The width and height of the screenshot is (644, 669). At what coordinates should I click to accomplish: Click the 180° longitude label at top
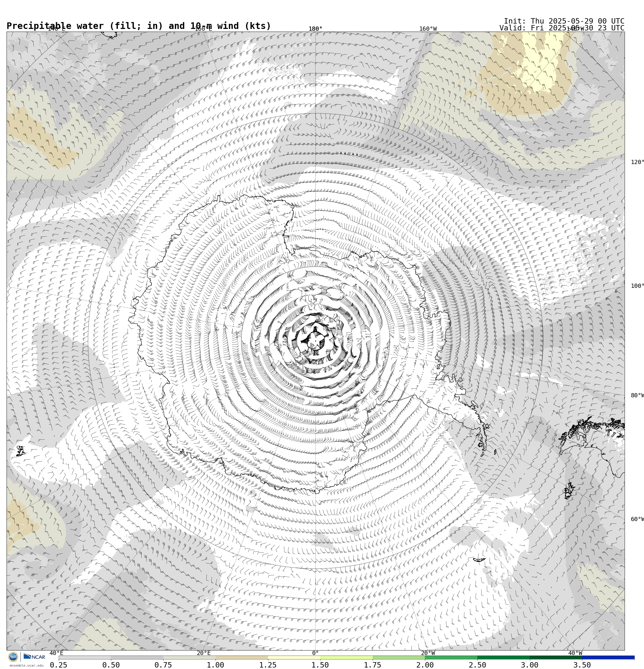click(x=315, y=29)
